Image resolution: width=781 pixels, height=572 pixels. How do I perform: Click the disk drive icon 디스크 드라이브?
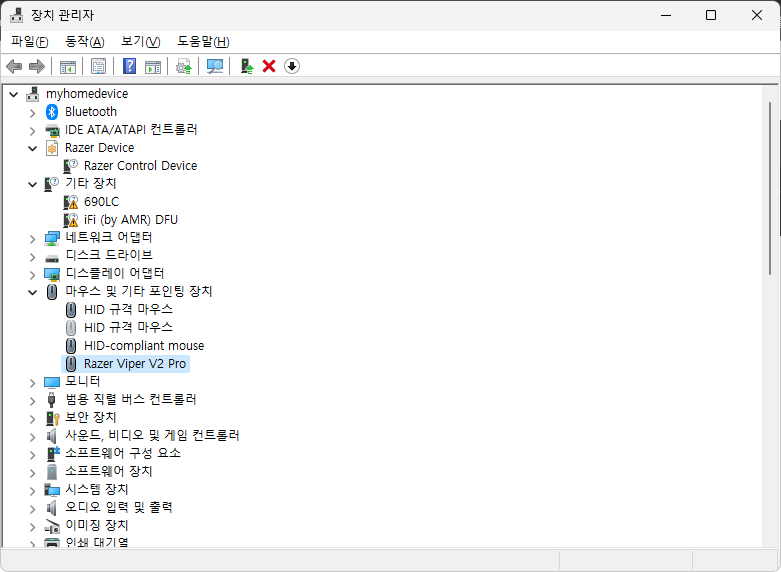[52, 258]
